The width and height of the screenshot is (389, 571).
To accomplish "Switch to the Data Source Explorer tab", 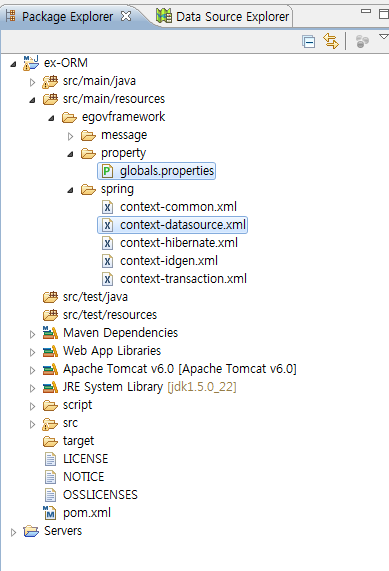I will tap(223, 16).
